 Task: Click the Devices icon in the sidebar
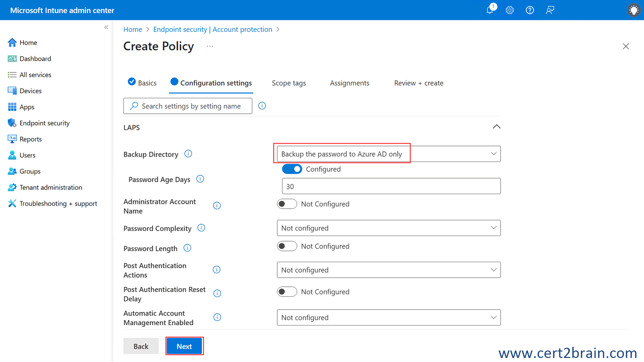click(x=12, y=91)
